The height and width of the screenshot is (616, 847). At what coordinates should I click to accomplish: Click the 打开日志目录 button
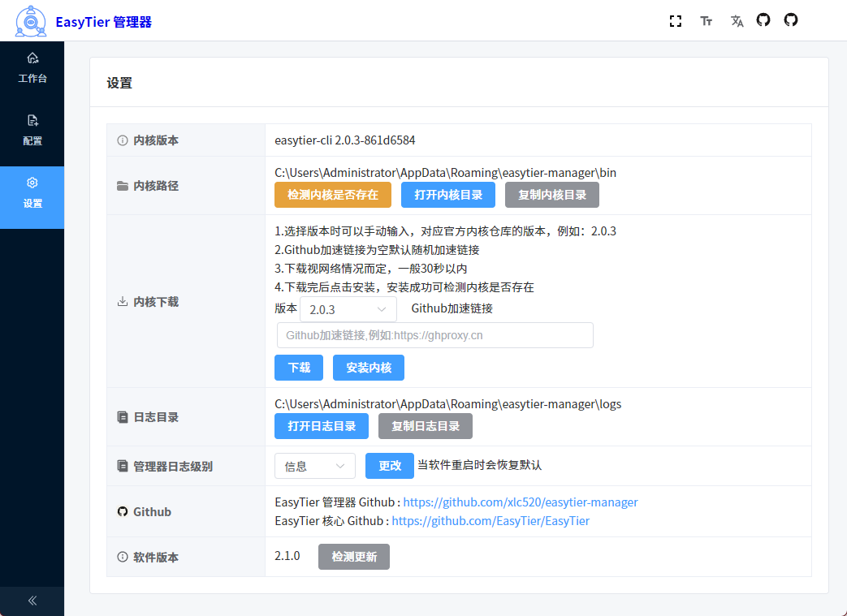tap(322, 426)
